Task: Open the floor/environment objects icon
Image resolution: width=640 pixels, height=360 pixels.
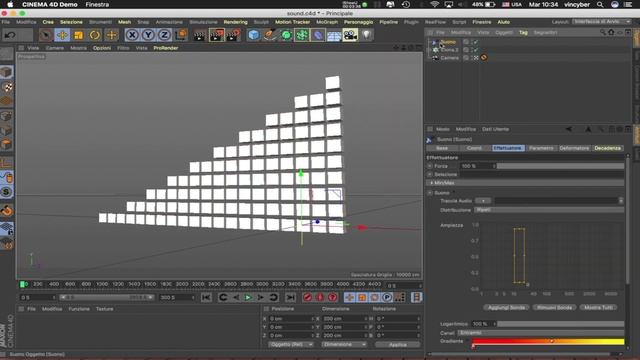Action: click(334, 36)
